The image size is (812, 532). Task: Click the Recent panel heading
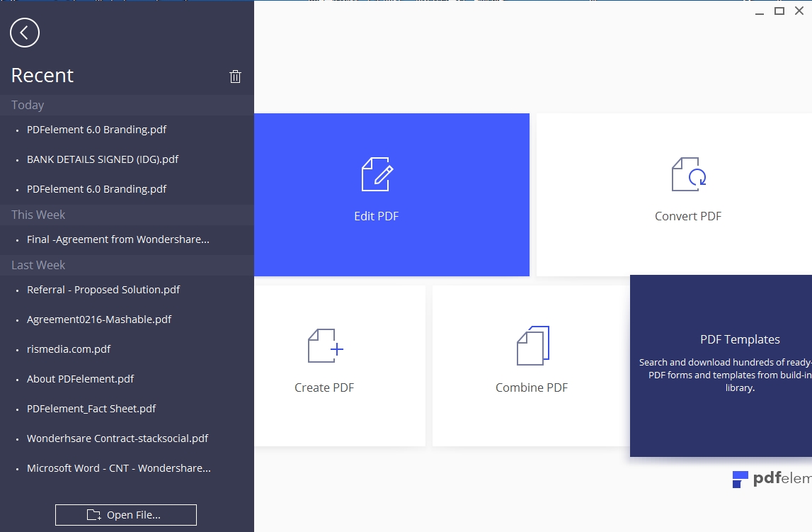42,76
